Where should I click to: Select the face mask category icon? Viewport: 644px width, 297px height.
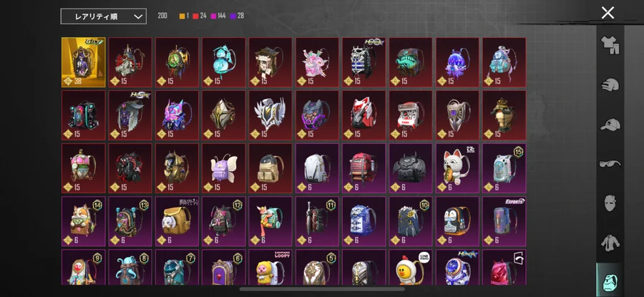pos(610,203)
